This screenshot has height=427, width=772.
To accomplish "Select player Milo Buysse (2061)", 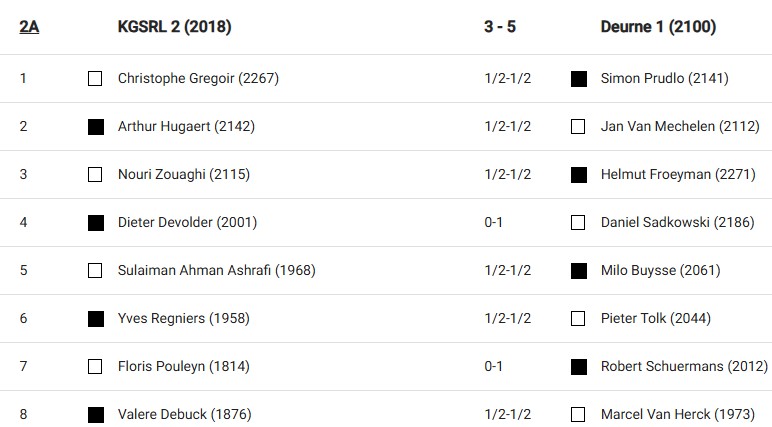I will [x=660, y=270].
